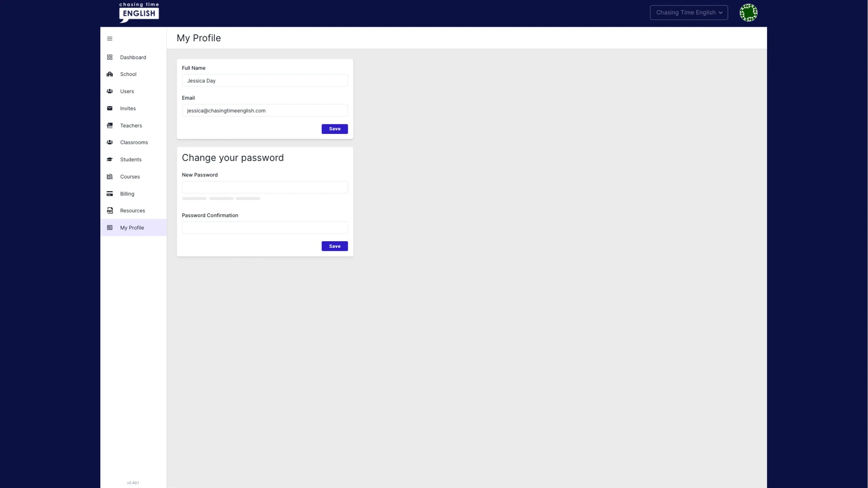The image size is (868, 488).
Task: Click the password strength indicator bars
Action: 221,199
